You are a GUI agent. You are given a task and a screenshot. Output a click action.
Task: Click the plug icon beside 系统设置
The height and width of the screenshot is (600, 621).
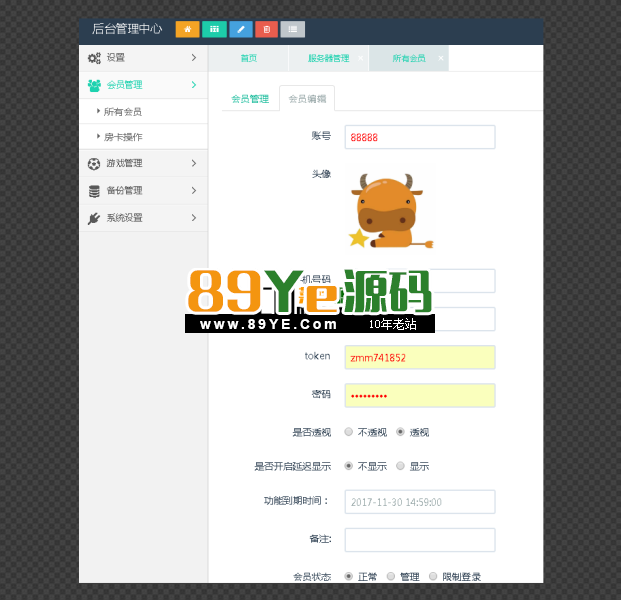(x=94, y=218)
